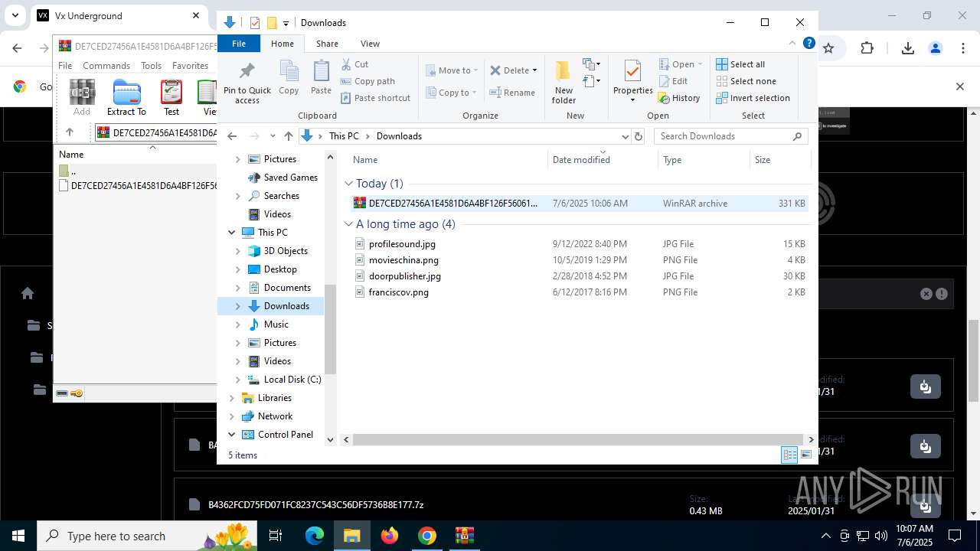Click Extract To in WinRAR toolbar
980x551 pixels.
click(126, 98)
